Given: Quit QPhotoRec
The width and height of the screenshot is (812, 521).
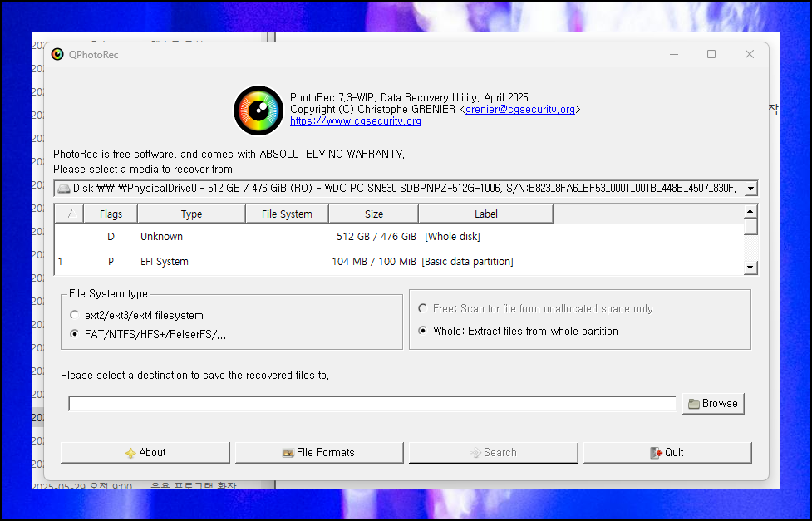Looking at the screenshot, I should (667, 453).
